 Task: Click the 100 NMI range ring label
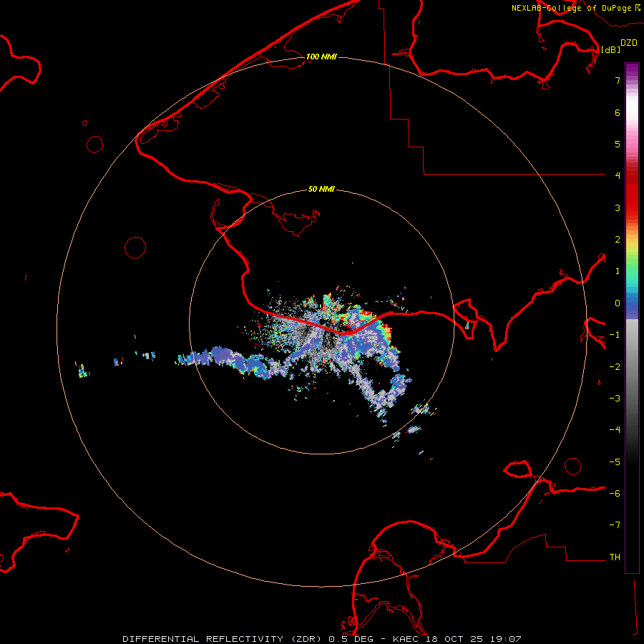321,57
